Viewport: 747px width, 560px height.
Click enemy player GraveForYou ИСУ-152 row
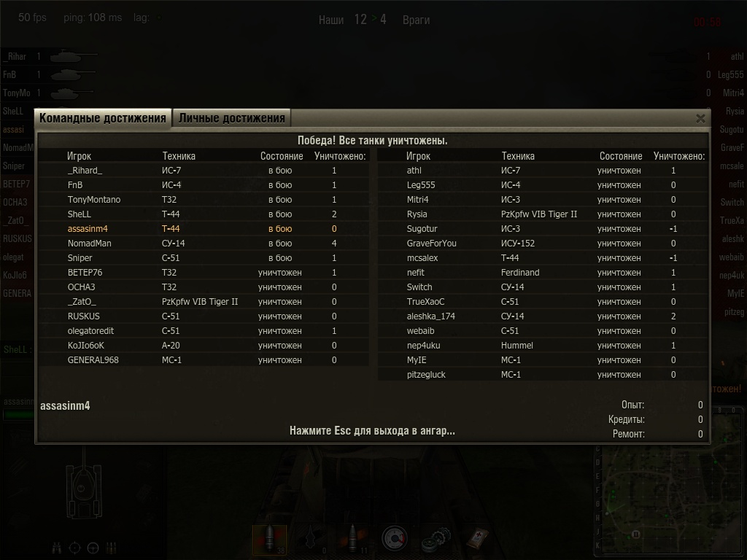(543, 244)
